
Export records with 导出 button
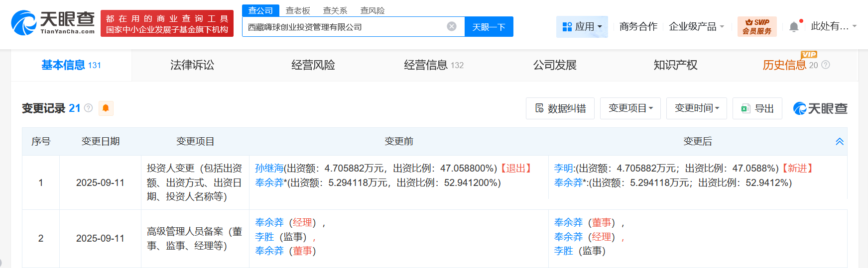click(757, 108)
